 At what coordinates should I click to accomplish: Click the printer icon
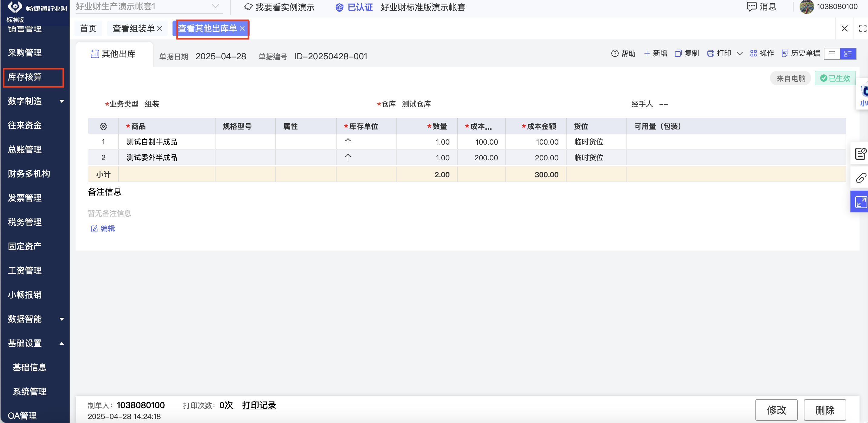pyautogui.click(x=710, y=53)
